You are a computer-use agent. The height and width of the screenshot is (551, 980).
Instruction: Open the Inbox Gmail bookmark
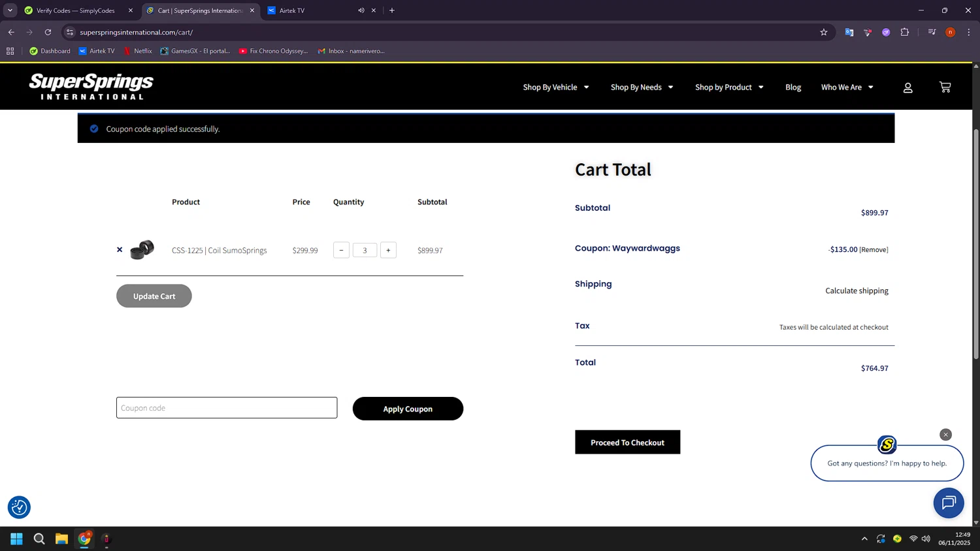point(351,51)
